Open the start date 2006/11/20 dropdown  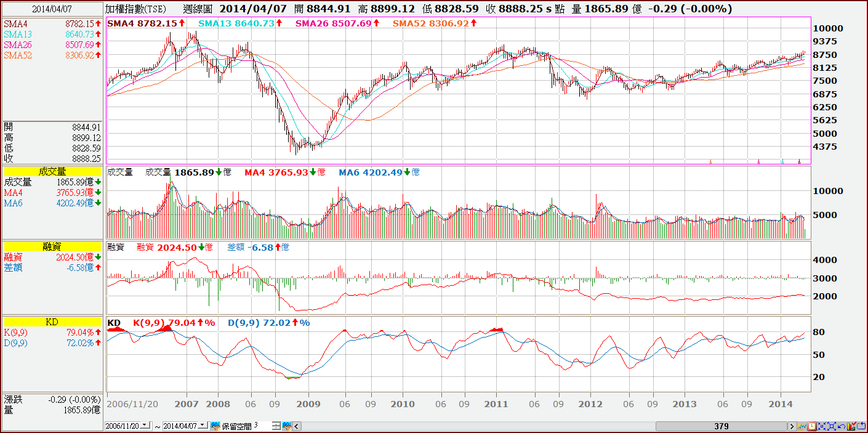[x=145, y=425]
